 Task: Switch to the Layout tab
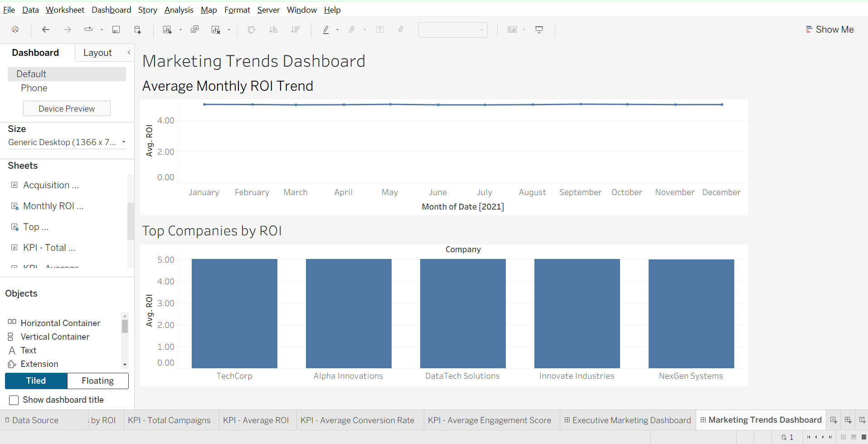pyautogui.click(x=97, y=53)
